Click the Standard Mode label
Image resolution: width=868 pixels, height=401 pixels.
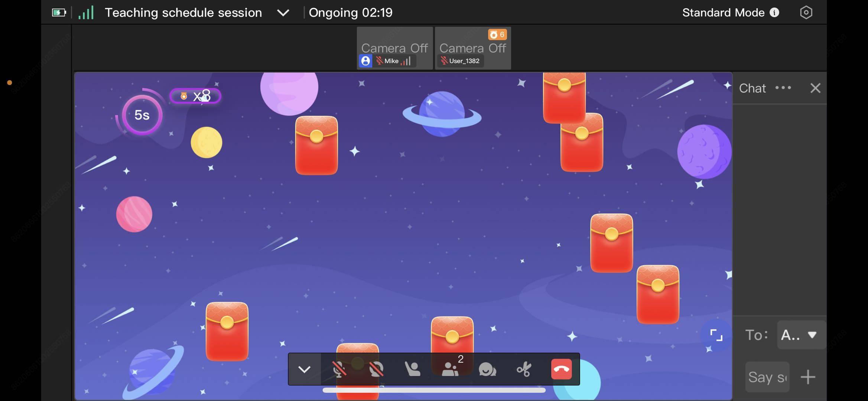723,13
